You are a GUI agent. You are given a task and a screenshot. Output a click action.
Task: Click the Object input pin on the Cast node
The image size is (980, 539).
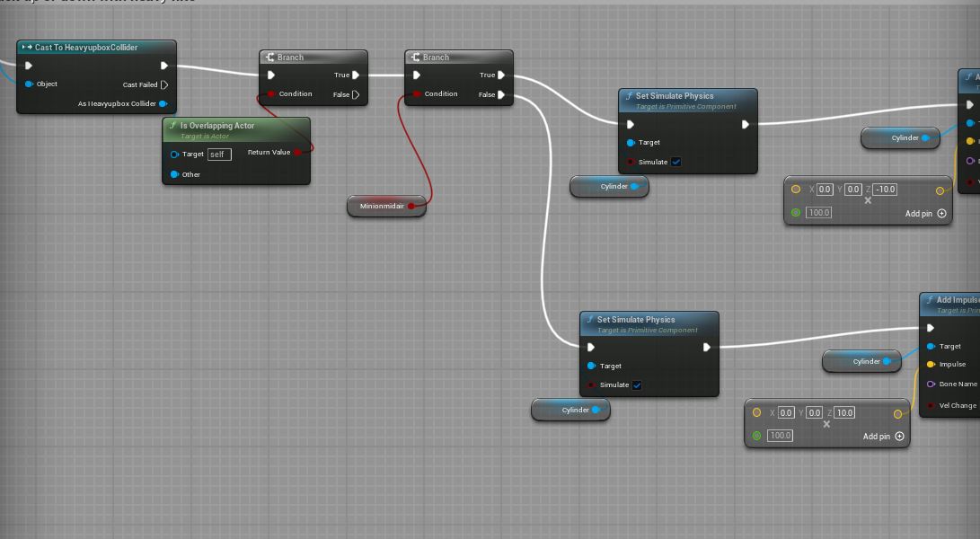(x=29, y=84)
